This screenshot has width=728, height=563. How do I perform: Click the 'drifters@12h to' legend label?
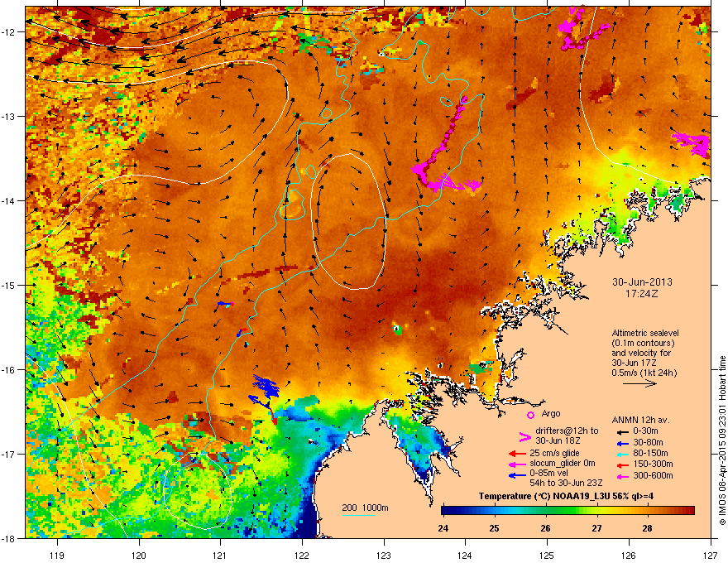click(567, 431)
